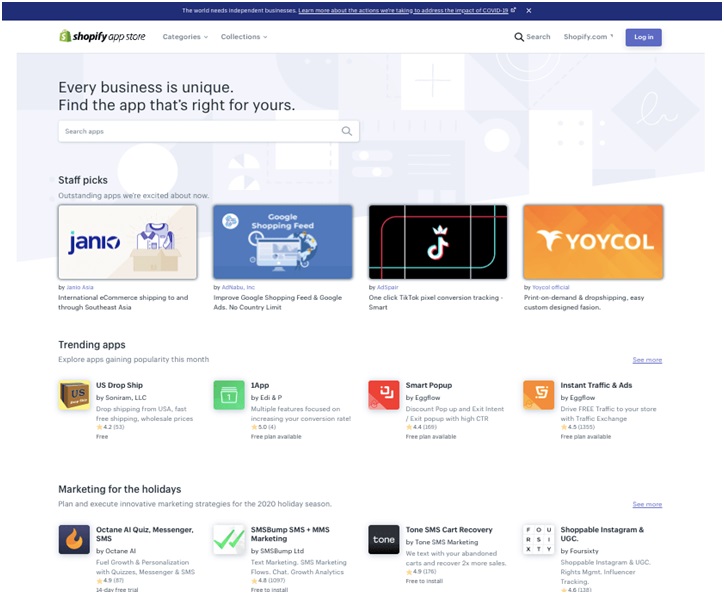724x594 pixels.
Task: Dismiss the COVID-19 announcement banner
Action: (x=529, y=10)
